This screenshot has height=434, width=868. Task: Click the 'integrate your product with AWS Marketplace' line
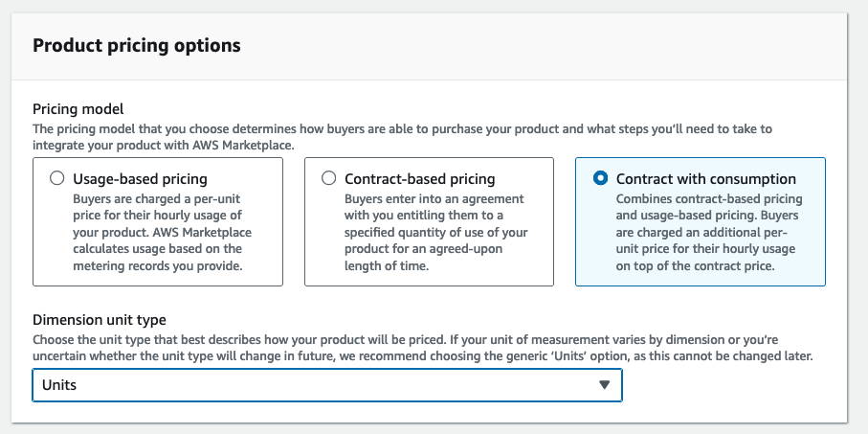coord(163,144)
